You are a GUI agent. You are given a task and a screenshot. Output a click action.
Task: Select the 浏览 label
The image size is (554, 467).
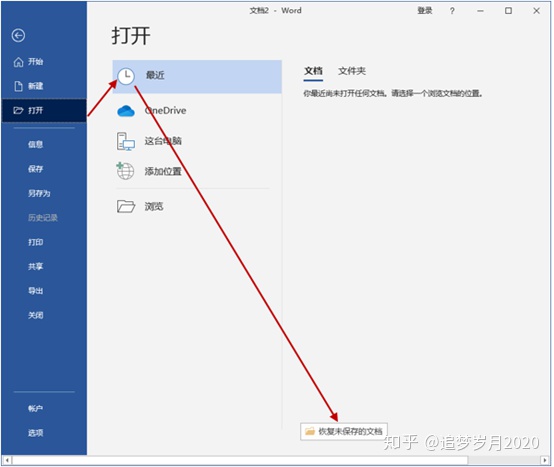(154, 206)
